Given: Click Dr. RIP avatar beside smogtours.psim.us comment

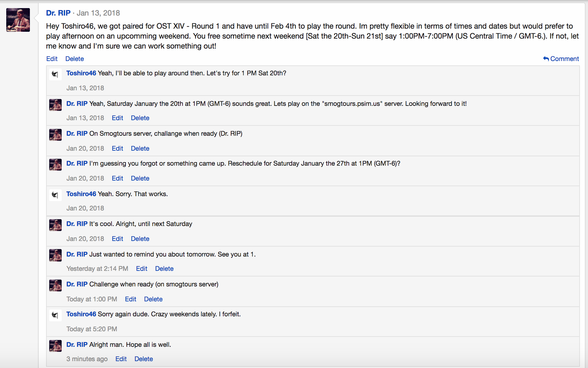Looking at the screenshot, I should point(55,105).
